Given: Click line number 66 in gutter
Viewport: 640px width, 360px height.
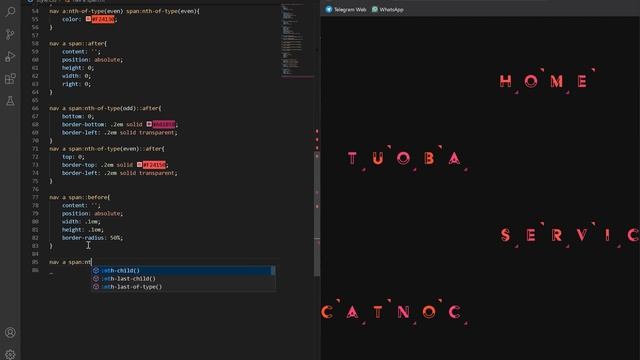Looking at the screenshot, I should (35, 108).
